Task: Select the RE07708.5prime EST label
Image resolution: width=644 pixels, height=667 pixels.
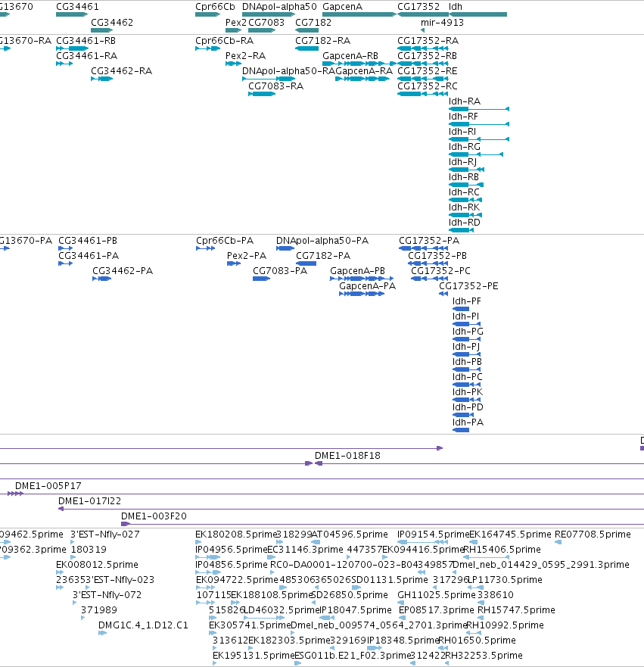Action: [593, 534]
